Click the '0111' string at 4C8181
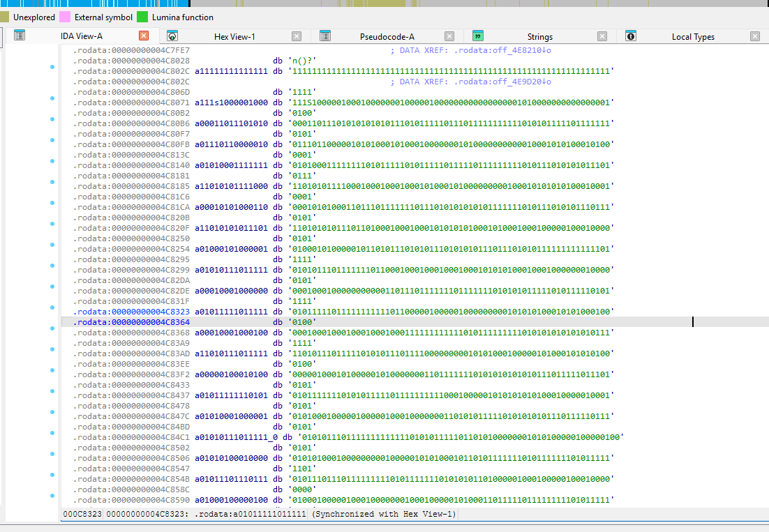This screenshot has width=769, height=532. coord(302,176)
